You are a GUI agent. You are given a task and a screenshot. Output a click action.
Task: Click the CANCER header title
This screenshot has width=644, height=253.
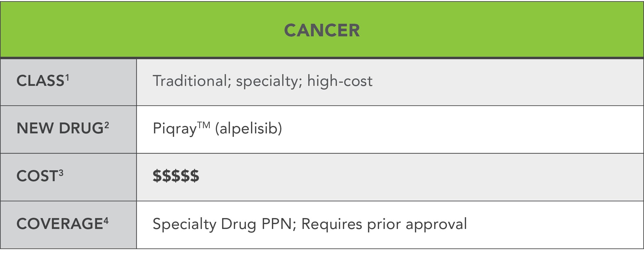322,30
